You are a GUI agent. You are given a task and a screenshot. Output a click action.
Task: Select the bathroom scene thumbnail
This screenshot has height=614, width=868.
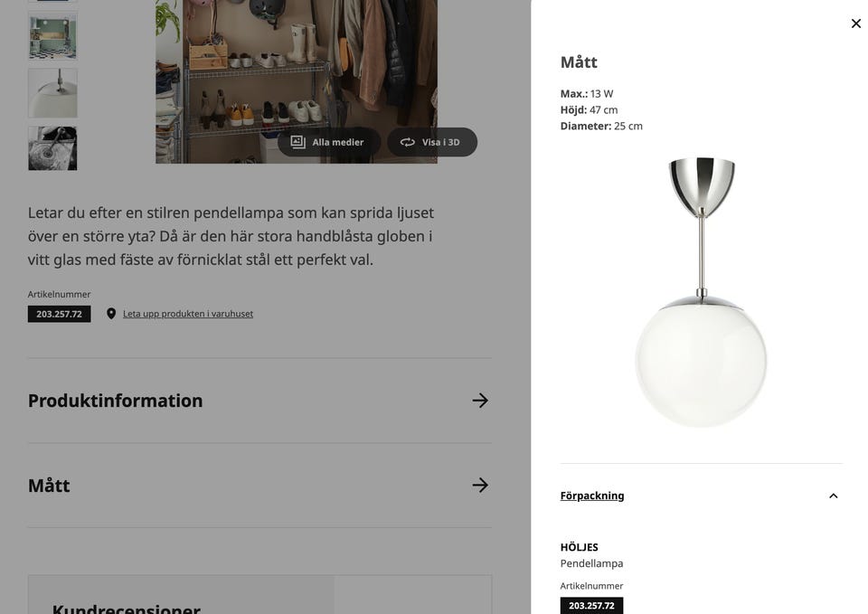(x=52, y=36)
